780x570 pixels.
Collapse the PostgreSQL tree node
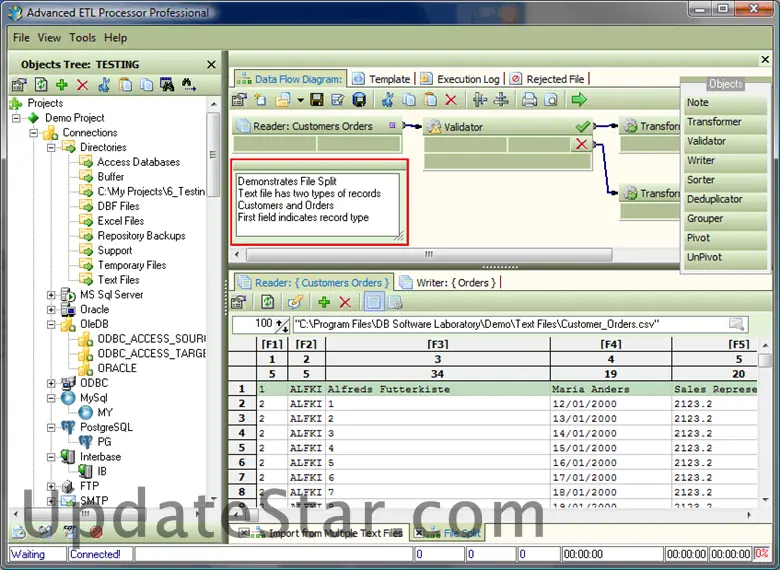click(x=51, y=428)
